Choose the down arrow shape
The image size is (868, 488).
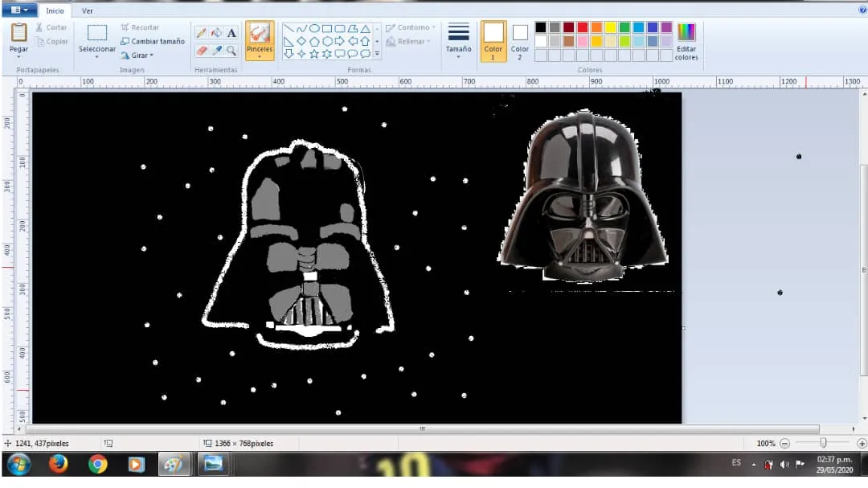[x=289, y=54]
